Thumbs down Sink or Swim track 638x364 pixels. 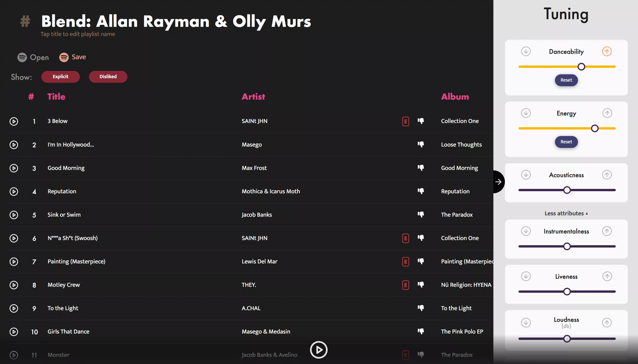[x=421, y=215]
